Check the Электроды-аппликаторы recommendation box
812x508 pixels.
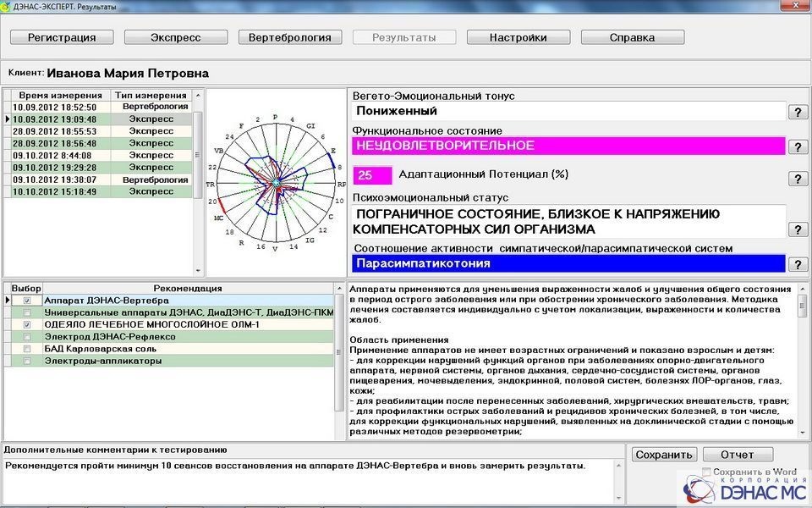coord(28,361)
